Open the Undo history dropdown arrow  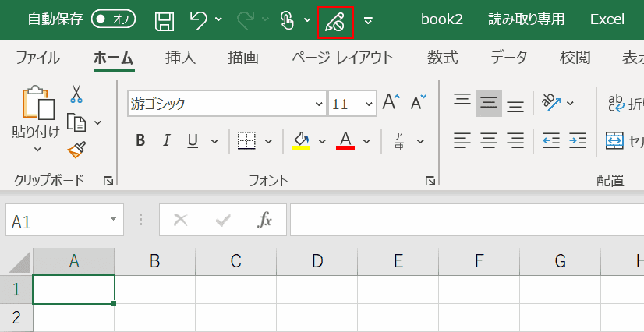click(218, 19)
